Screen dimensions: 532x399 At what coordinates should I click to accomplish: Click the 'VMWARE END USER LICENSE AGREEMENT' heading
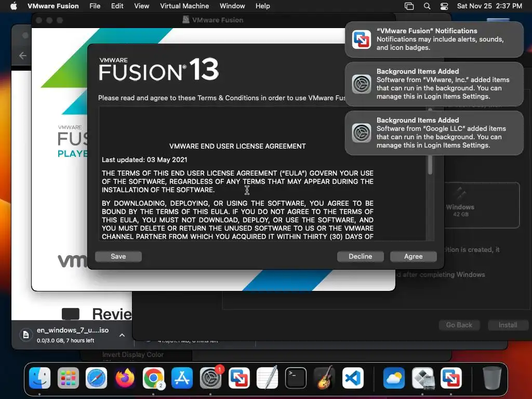pos(237,146)
